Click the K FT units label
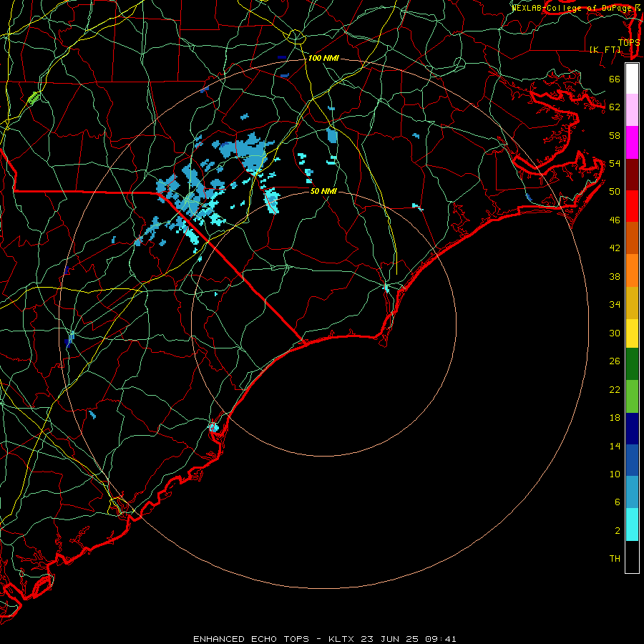644x644 pixels. click(605, 49)
